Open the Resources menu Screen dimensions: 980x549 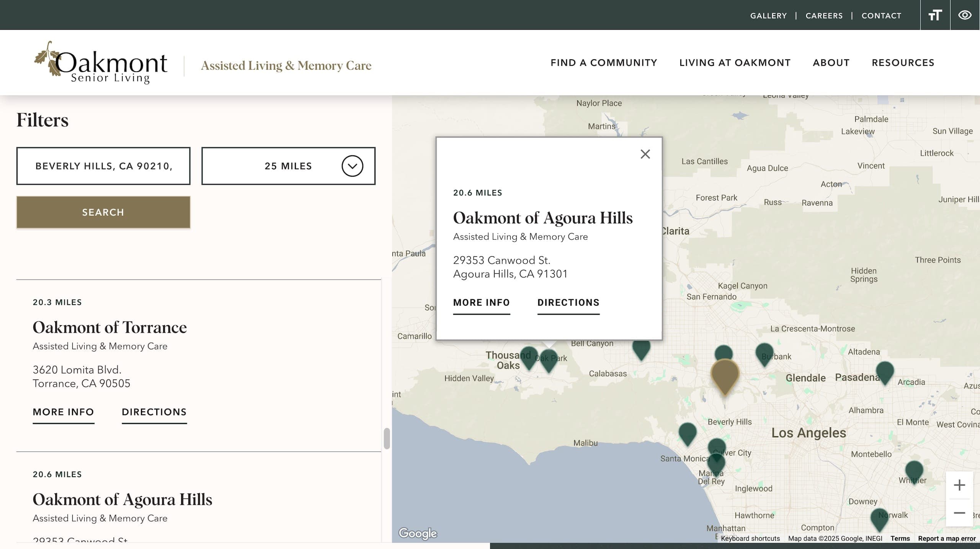(x=903, y=63)
